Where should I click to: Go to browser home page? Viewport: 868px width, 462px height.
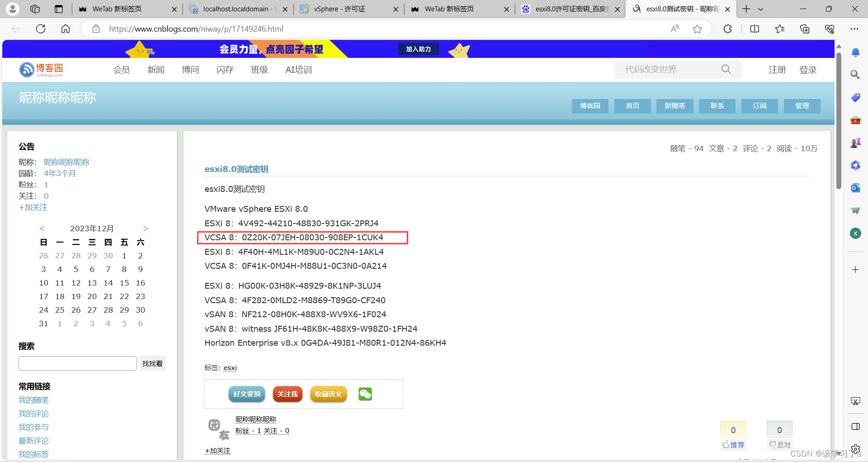(66, 29)
